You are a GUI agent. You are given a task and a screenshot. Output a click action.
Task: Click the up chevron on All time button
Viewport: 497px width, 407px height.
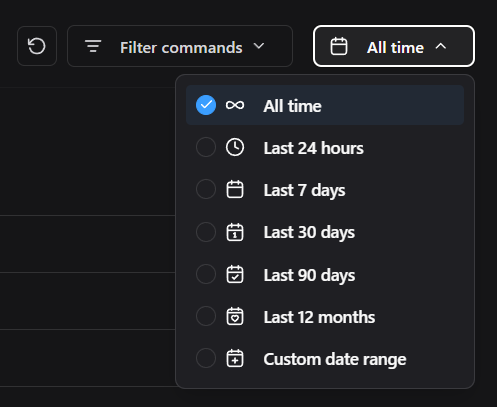point(441,46)
